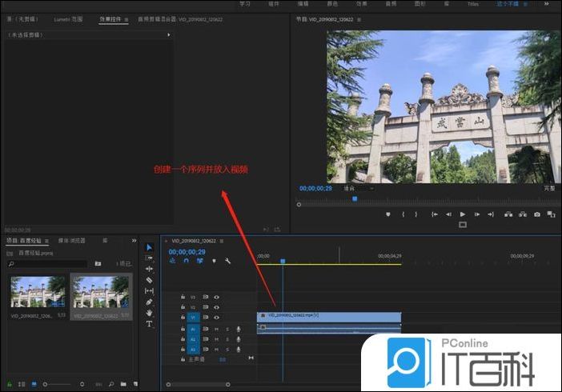
Task: Click the program monitor playhead scrubber
Action: (x=355, y=198)
